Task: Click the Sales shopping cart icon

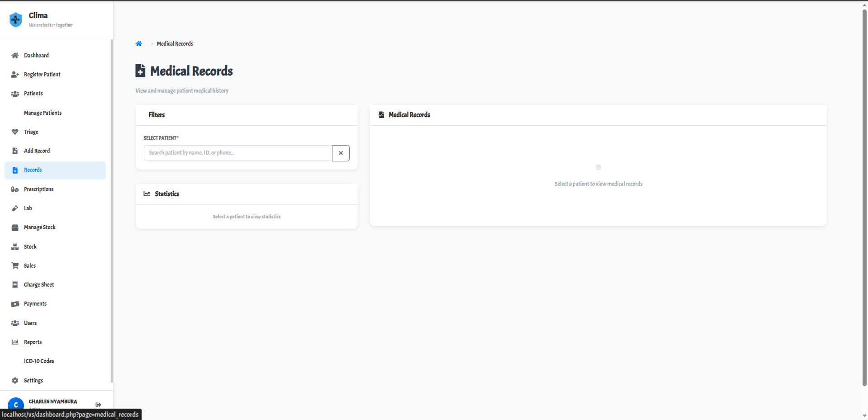Action: tap(15, 266)
